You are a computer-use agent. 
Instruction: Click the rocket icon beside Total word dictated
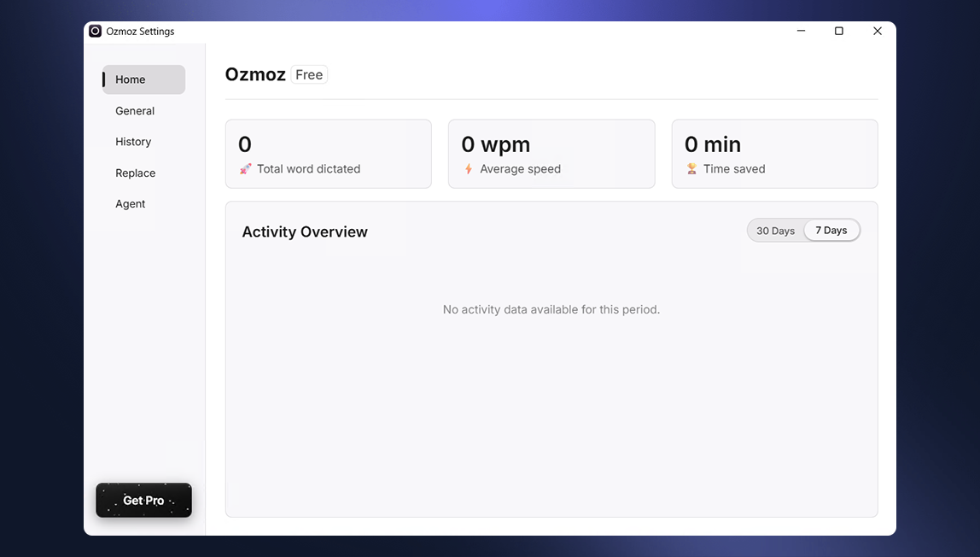click(x=246, y=169)
